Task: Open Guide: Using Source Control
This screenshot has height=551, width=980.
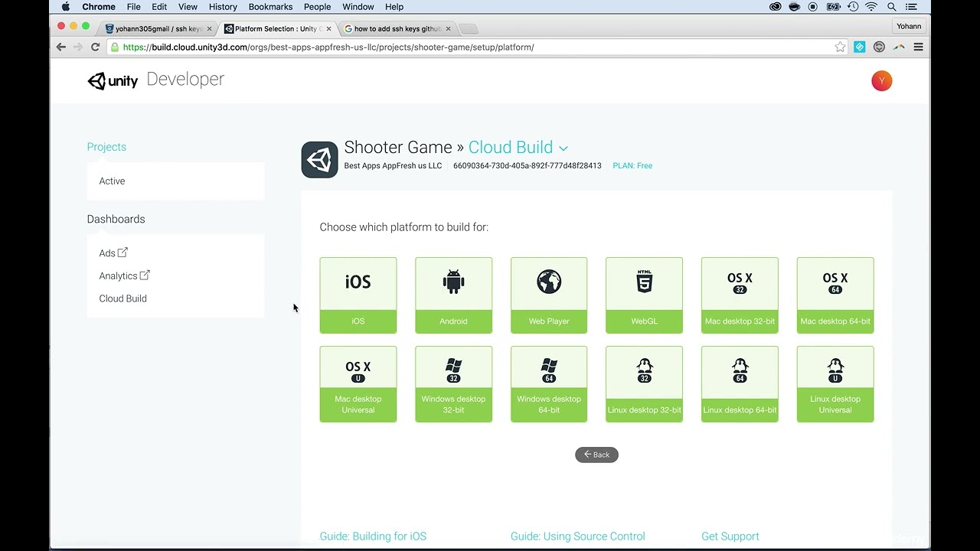Action: click(x=578, y=536)
